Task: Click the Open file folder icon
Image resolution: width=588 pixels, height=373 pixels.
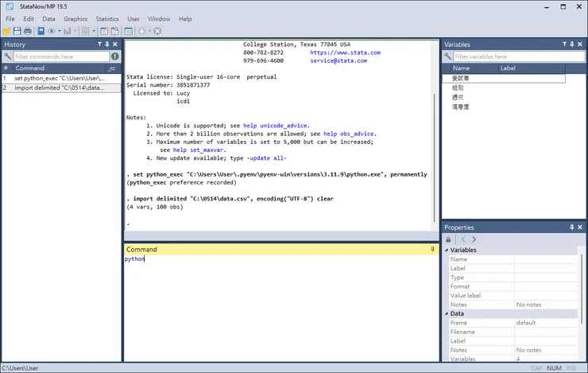Action: (x=6, y=31)
